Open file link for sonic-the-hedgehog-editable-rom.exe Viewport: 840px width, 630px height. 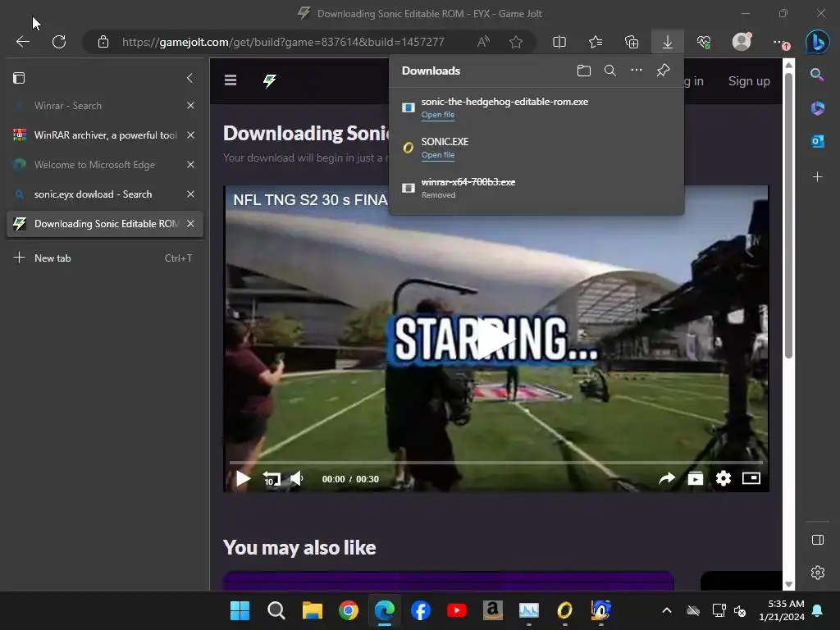438,115
